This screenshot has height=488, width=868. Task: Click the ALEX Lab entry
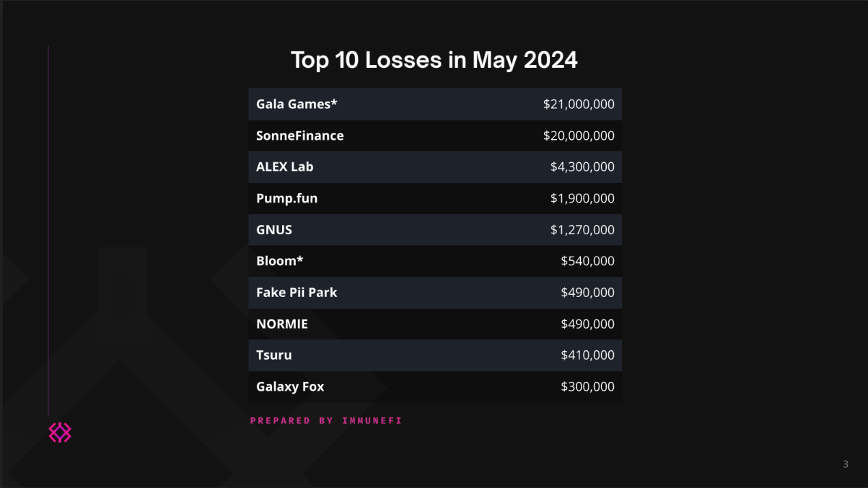pyautogui.click(x=284, y=167)
